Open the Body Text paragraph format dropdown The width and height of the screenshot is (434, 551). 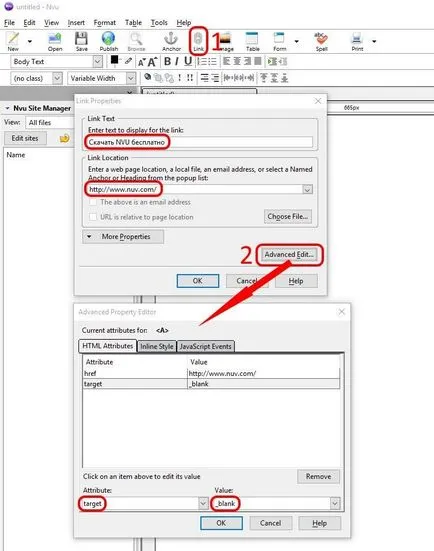[98, 62]
